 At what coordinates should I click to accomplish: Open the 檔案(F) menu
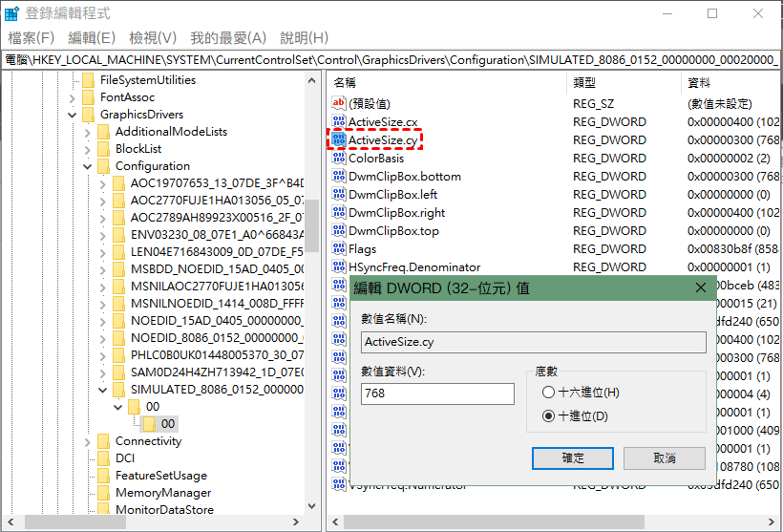tap(31, 38)
